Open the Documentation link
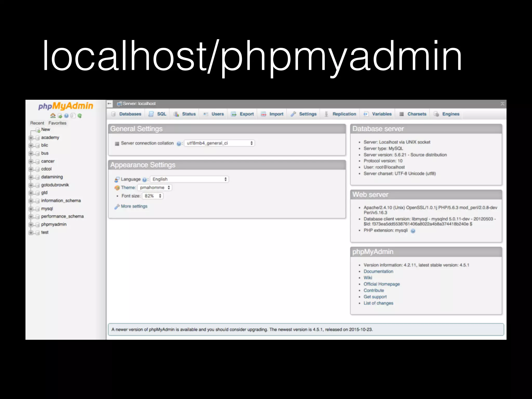This screenshot has width=532, height=399. (x=378, y=271)
